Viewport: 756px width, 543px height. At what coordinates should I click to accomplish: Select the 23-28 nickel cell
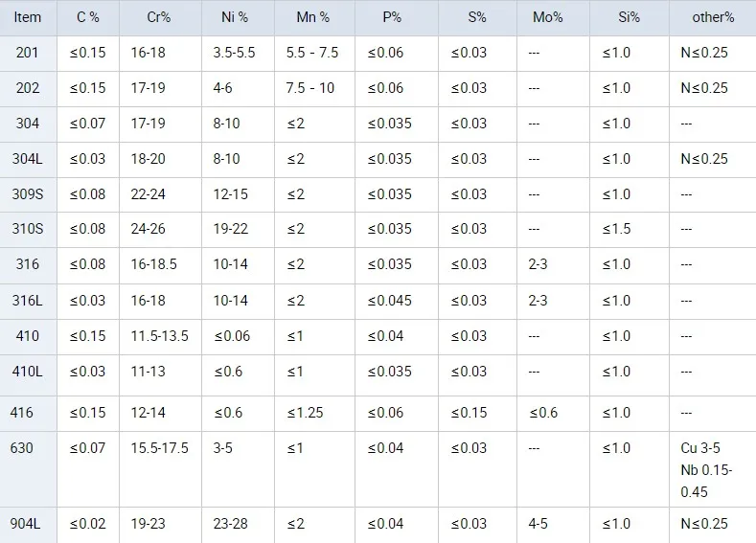pyautogui.click(x=230, y=524)
